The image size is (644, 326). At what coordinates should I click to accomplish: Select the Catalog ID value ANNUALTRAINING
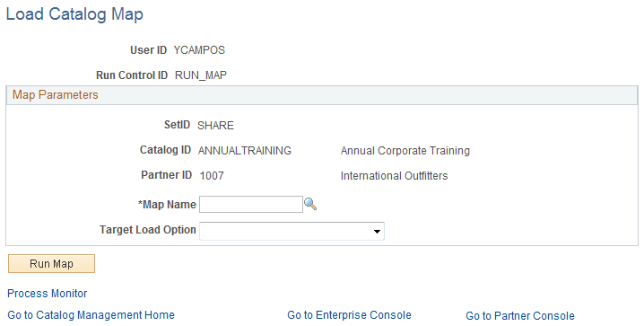click(x=245, y=151)
